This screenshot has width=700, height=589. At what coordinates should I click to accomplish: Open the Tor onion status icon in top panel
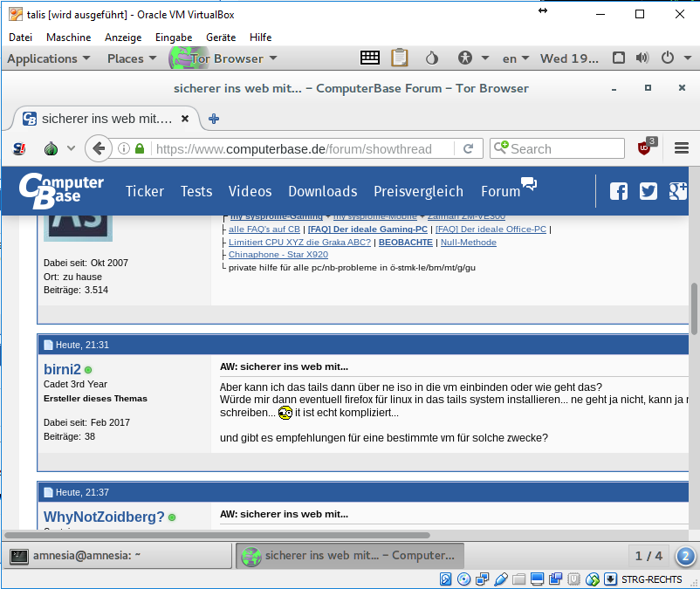click(432, 58)
